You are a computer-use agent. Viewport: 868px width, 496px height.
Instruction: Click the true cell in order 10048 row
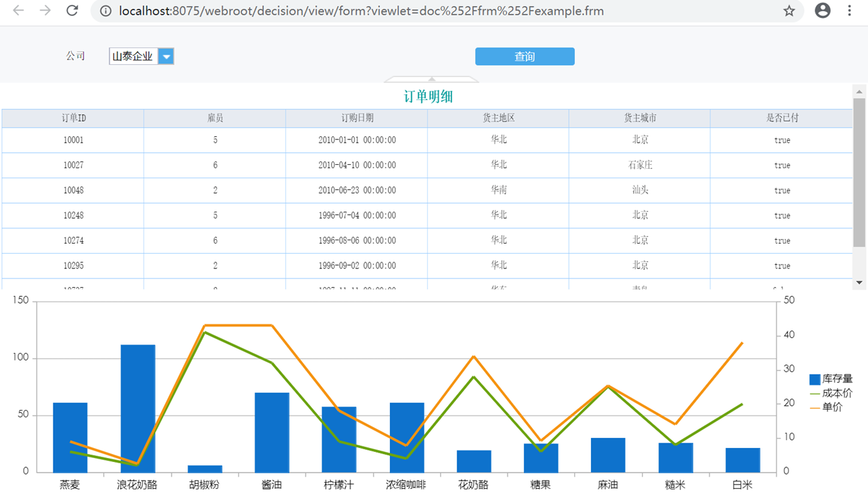[x=782, y=190]
